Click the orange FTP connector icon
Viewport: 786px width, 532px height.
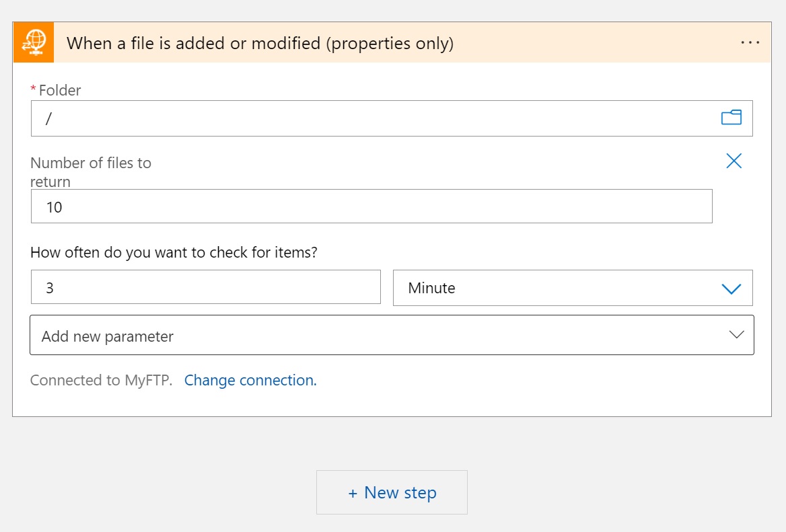tap(34, 43)
